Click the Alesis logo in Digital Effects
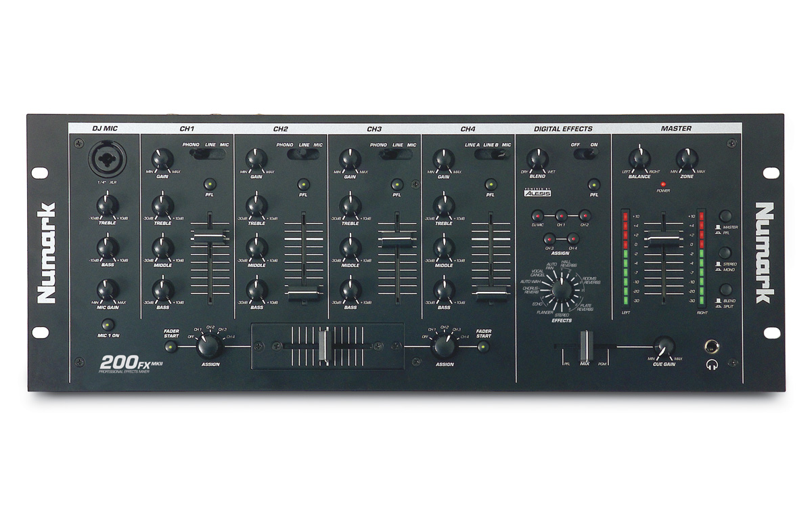The image size is (812, 508). (538, 194)
